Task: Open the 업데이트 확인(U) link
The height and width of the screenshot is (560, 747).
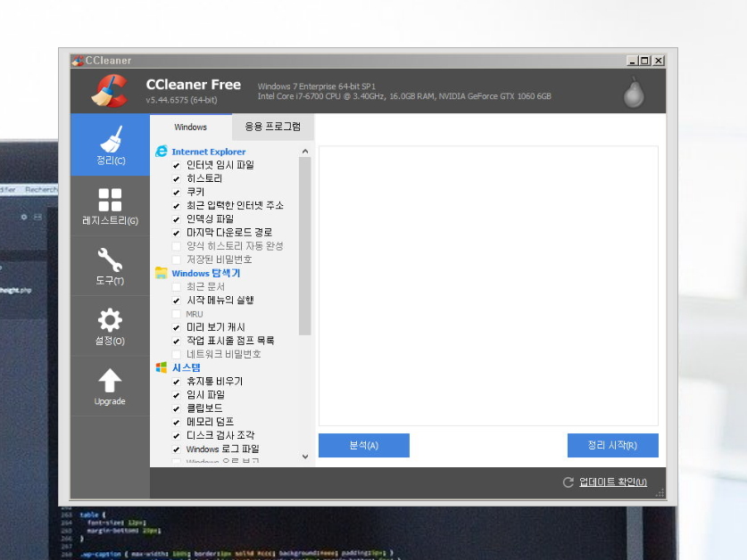Action: coord(612,482)
